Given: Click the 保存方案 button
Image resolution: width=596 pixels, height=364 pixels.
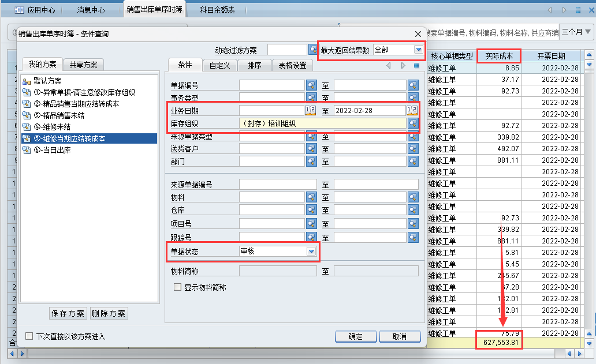Looking at the screenshot, I should tap(68, 314).
